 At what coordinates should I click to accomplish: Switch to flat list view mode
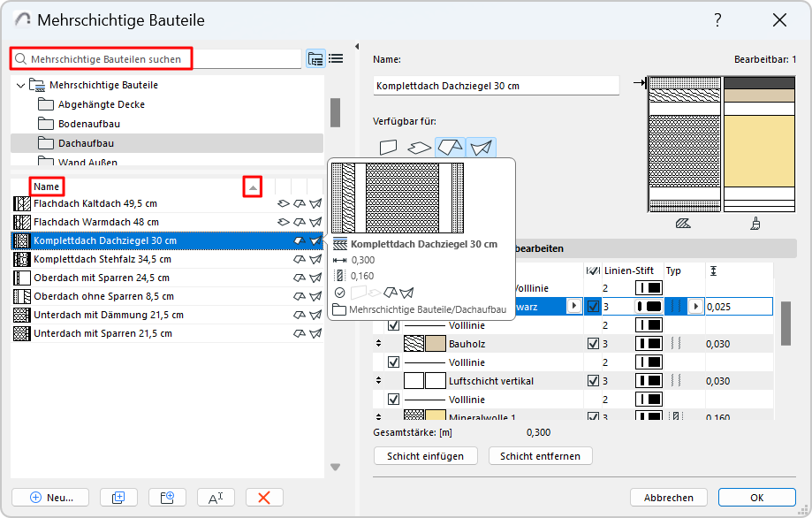coord(336,59)
